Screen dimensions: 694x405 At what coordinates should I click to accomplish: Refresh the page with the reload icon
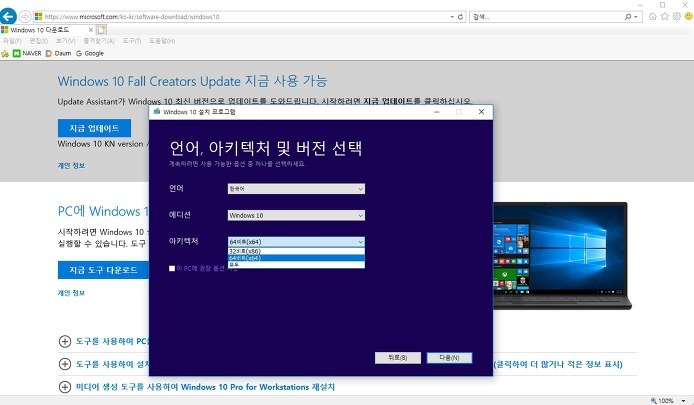[x=460, y=17]
